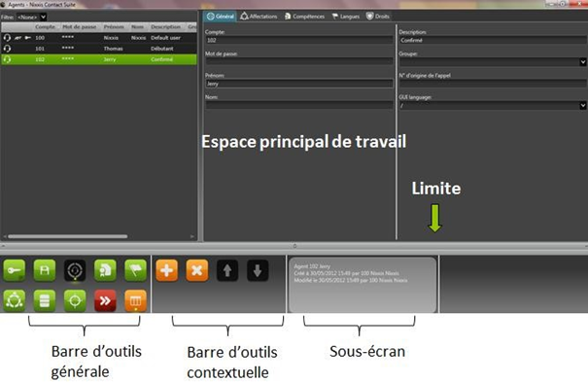Click the move down arrow button
Screen dimensions: 588x383
click(258, 270)
